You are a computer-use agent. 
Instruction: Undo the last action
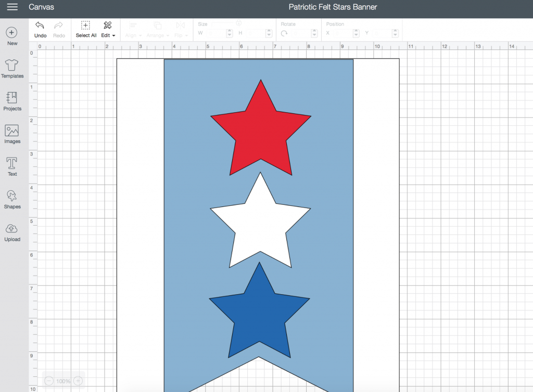pyautogui.click(x=40, y=30)
